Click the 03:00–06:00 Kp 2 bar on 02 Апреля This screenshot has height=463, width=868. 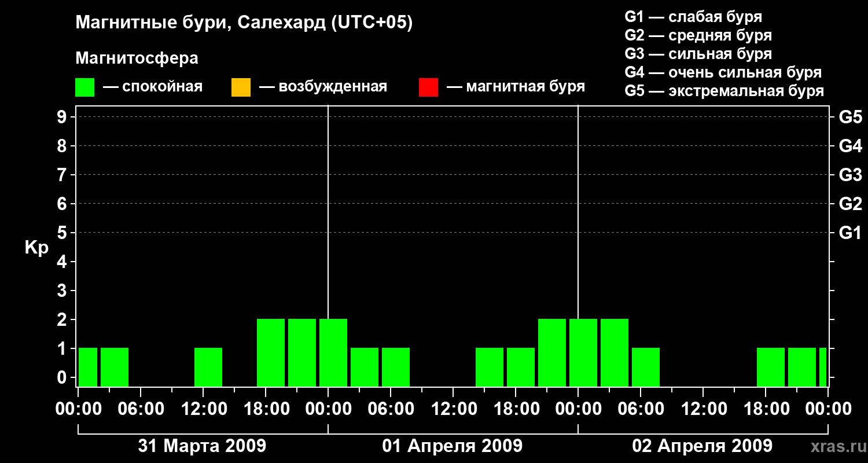click(x=615, y=352)
